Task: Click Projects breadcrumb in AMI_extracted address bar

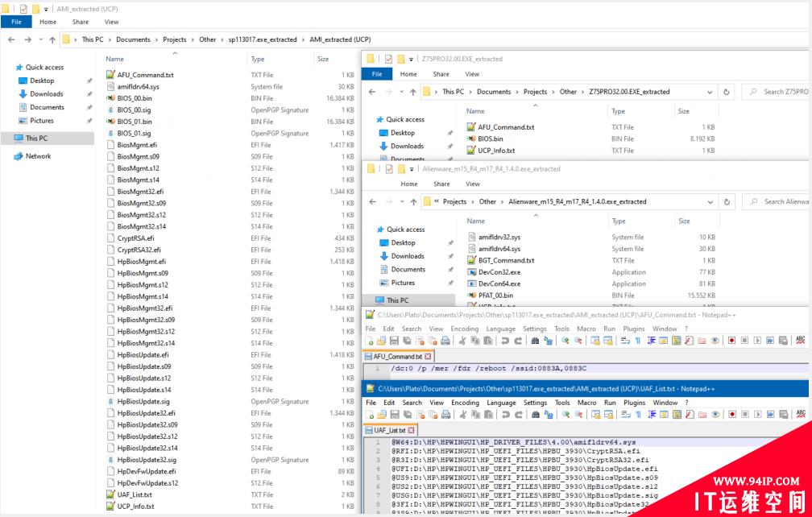Action: [x=174, y=39]
